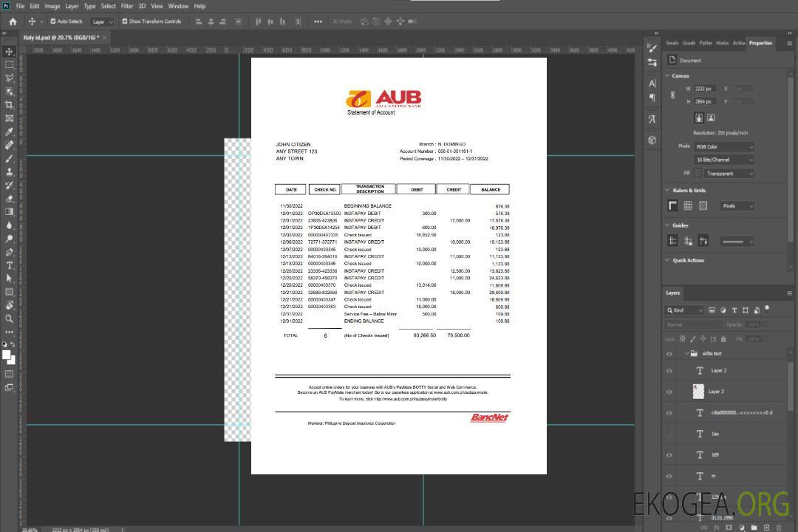Toggle the Auto-Select checkbox
The width and height of the screenshot is (798, 532).
click(x=53, y=21)
